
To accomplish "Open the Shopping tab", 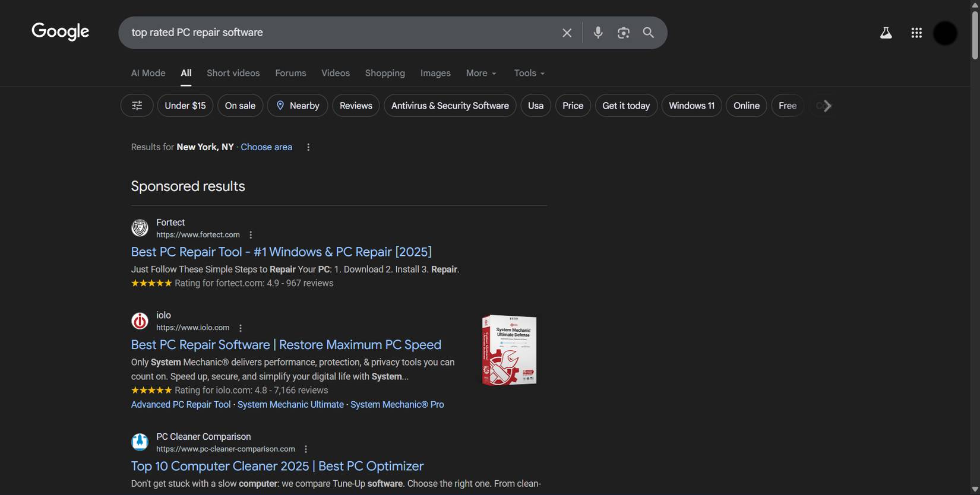I will click(385, 73).
